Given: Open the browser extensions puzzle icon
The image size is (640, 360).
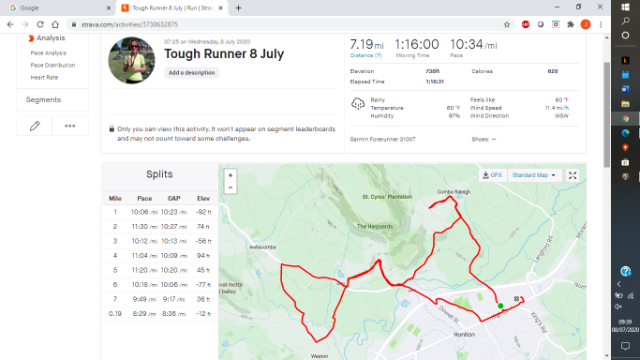Looking at the screenshot, I should [570, 24].
